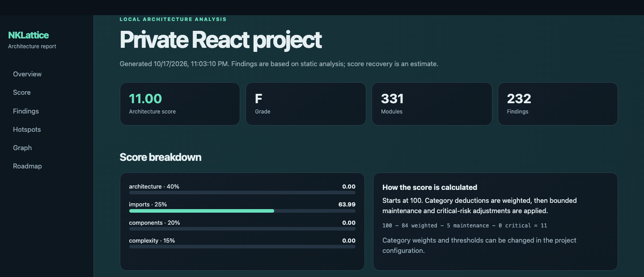644x277 pixels.
Task: Click the How the score is calculated heading
Action: 430,187
